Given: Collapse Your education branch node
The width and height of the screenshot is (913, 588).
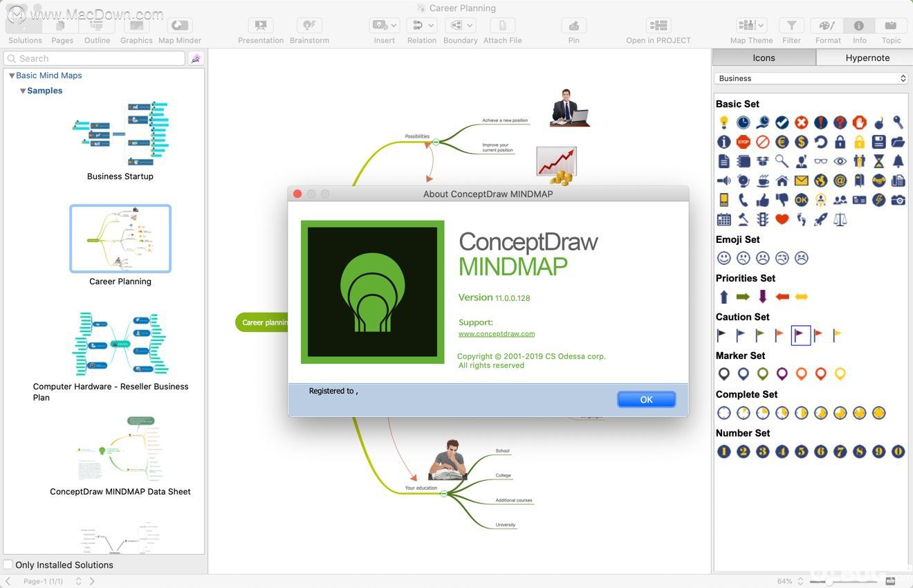Looking at the screenshot, I should pyautogui.click(x=443, y=493).
